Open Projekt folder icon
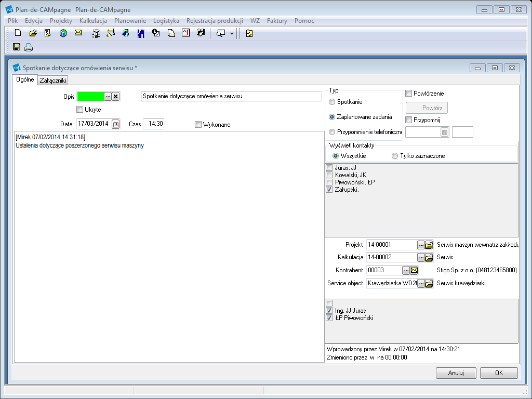 pyautogui.click(x=429, y=245)
